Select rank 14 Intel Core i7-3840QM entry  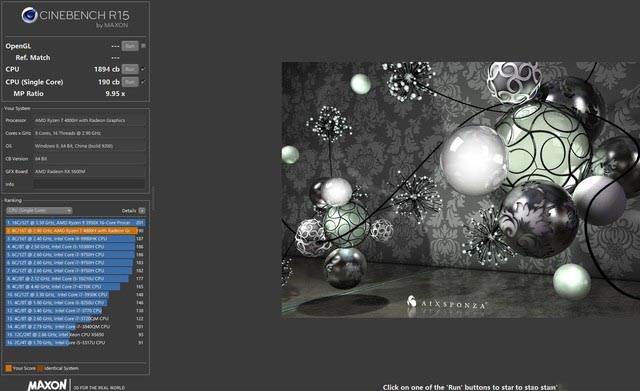click(75, 327)
